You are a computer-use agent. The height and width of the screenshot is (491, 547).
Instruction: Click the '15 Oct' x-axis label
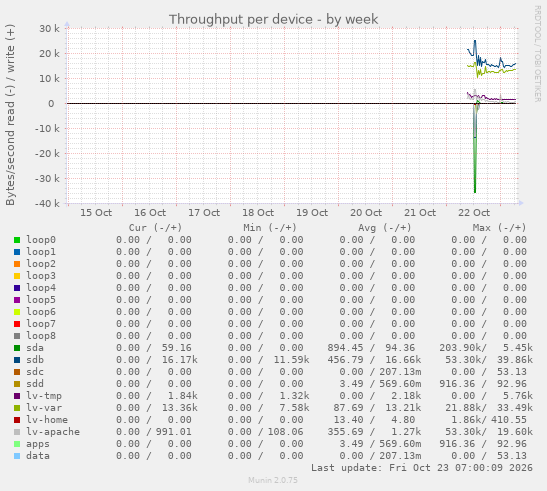(96, 213)
